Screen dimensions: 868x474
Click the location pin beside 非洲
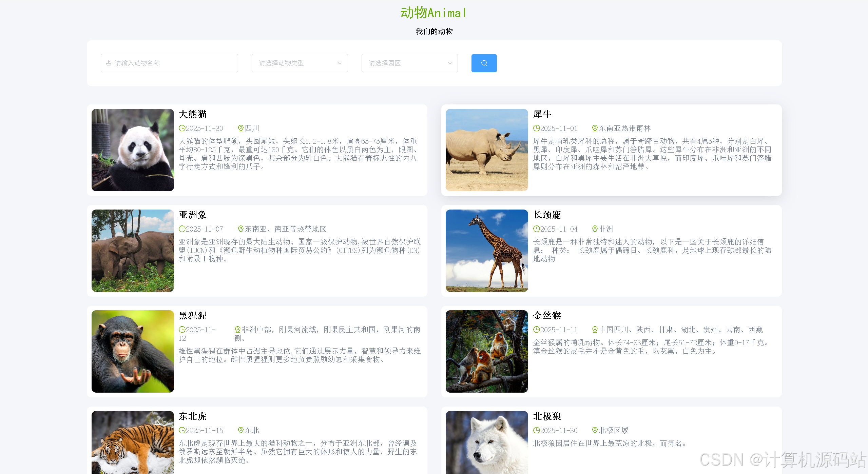tap(595, 229)
